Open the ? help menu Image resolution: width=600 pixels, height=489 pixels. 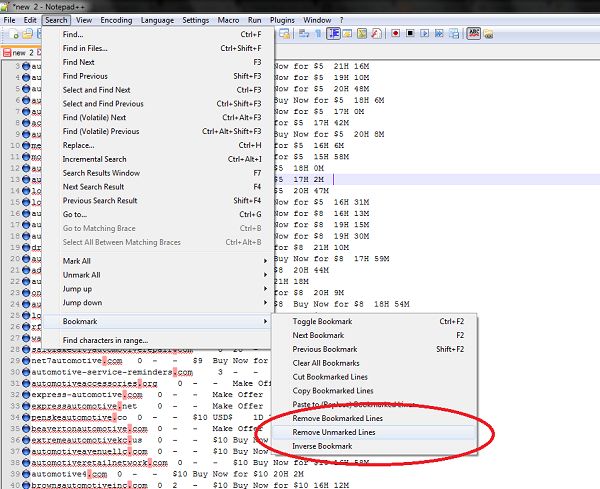click(x=341, y=20)
